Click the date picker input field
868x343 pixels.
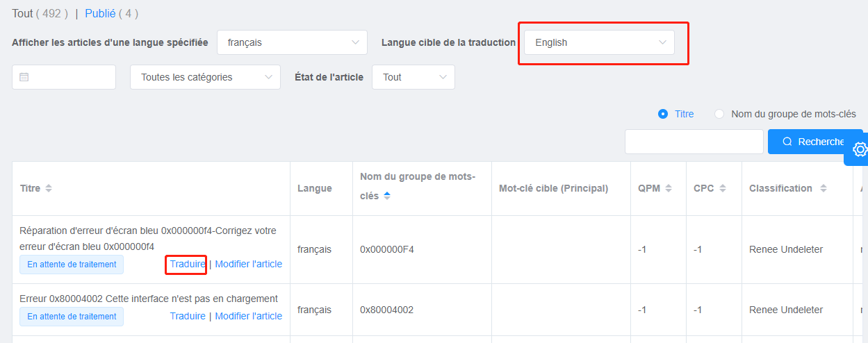click(x=64, y=77)
